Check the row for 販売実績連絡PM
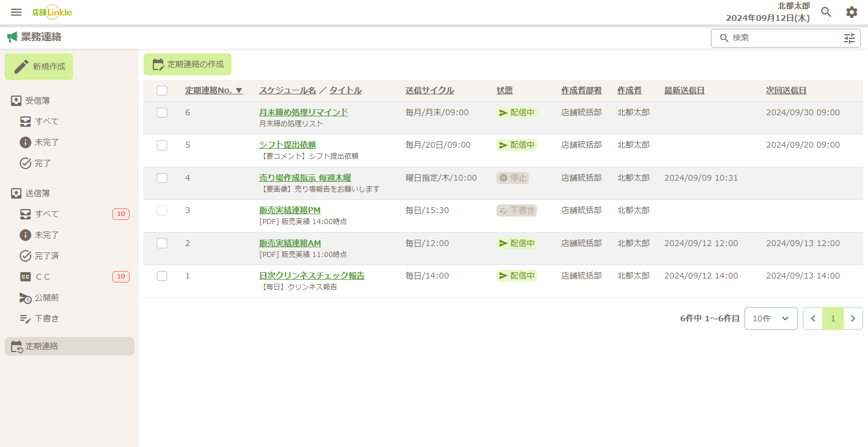868x447 pixels. click(x=162, y=210)
